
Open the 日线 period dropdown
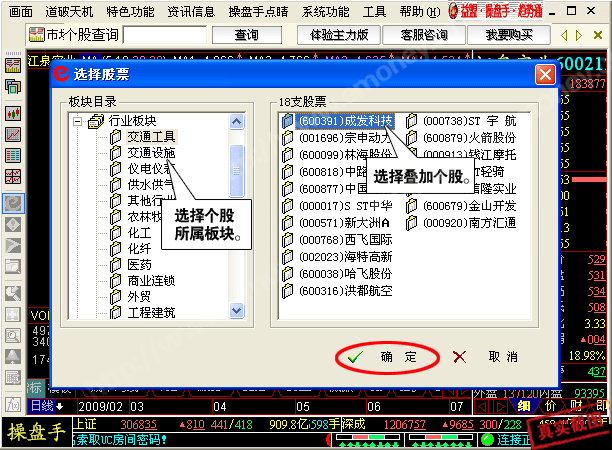[46, 406]
